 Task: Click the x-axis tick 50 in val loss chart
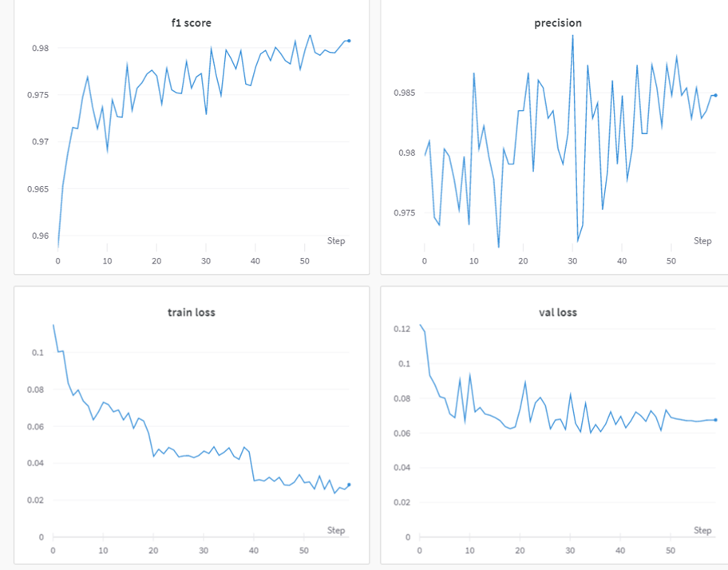[671, 551]
